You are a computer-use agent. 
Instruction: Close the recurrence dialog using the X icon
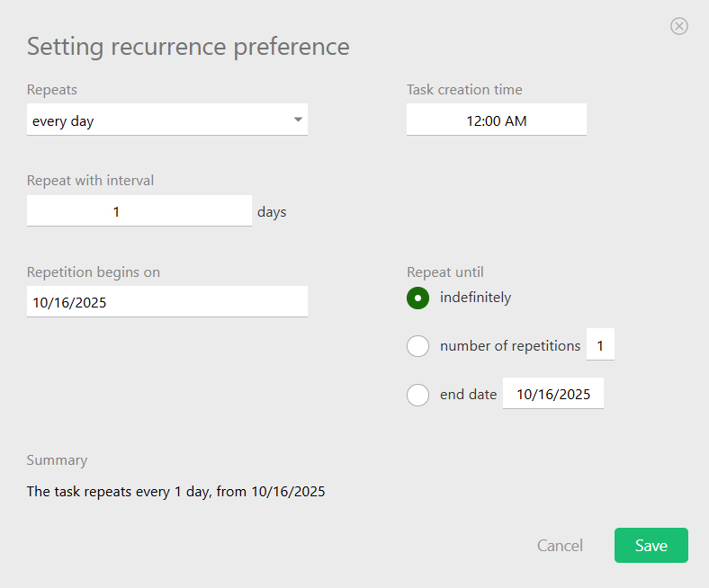pos(679,26)
